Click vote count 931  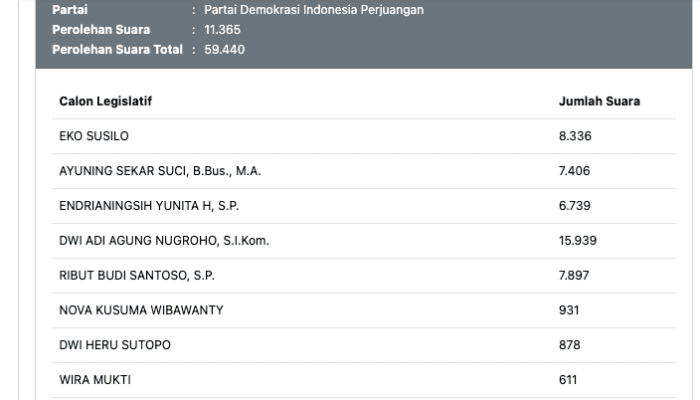tap(569, 310)
